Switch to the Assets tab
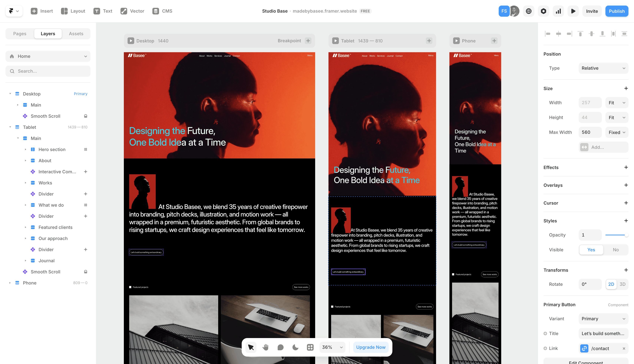The height and width of the screenshot is (364, 634). (x=76, y=34)
